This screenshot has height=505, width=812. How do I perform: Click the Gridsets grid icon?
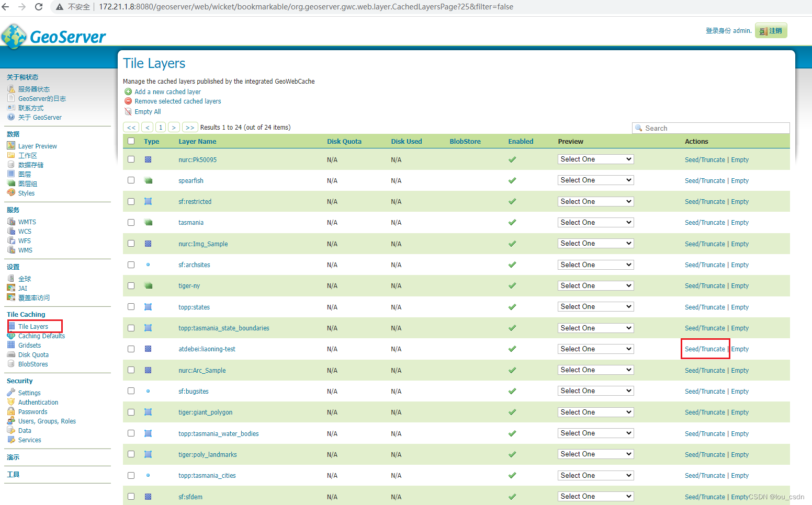click(x=11, y=345)
